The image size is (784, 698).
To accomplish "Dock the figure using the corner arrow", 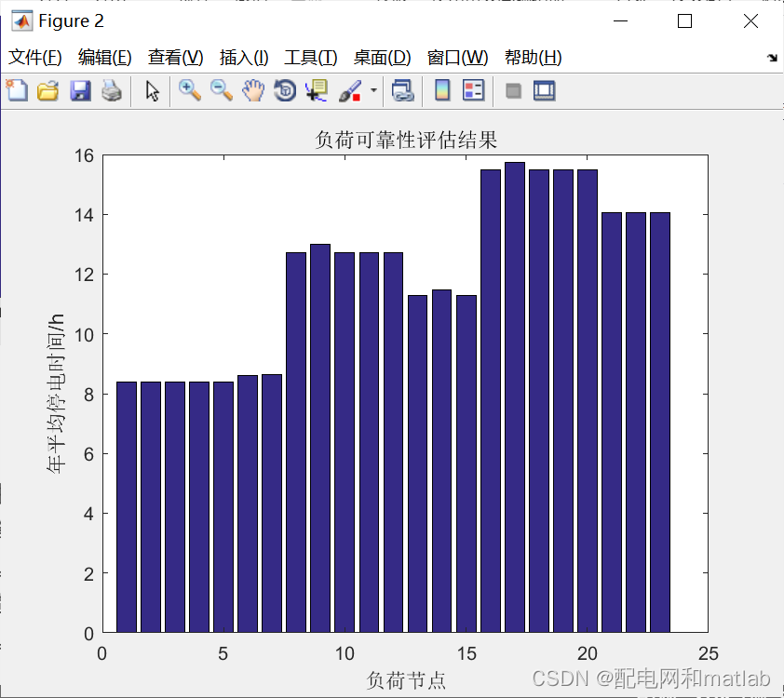I will coord(773,58).
